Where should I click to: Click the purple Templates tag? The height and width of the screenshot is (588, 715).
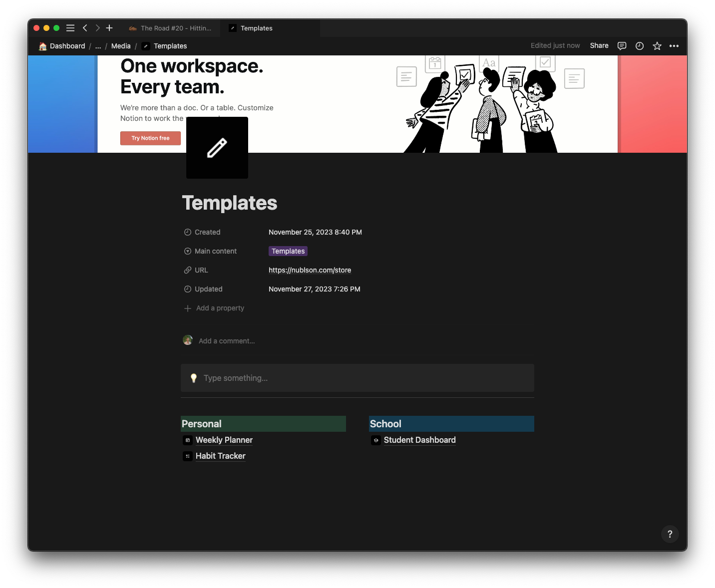click(288, 251)
